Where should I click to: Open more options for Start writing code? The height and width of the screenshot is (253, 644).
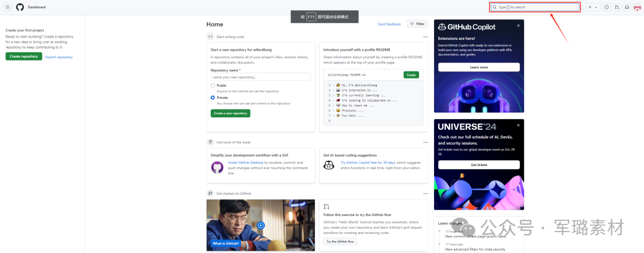point(426,36)
